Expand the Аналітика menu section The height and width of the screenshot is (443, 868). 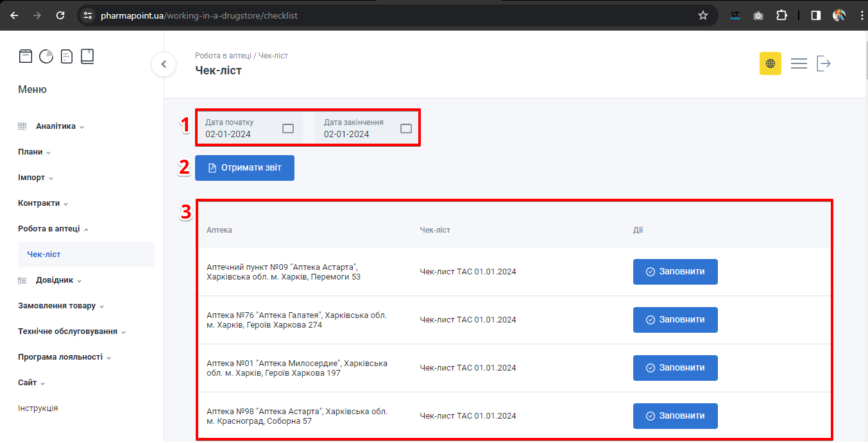pyautogui.click(x=55, y=126)
